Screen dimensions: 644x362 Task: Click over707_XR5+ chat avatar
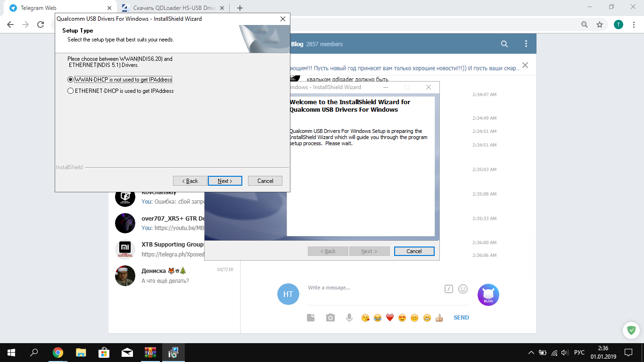point(125,223)
